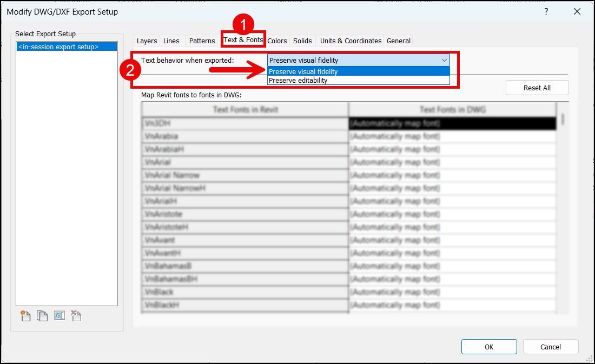Select the .VnAvant font row

tap(245, 240)
